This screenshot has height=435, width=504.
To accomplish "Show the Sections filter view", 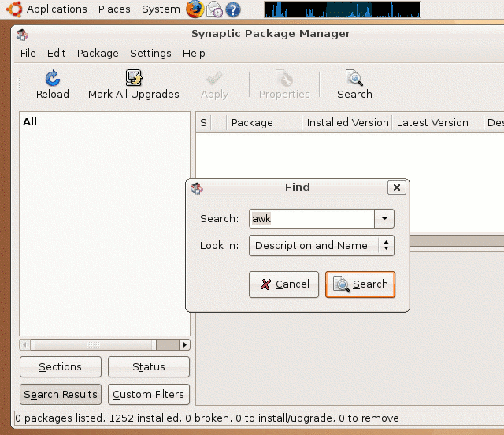I will tap(61, 366).
